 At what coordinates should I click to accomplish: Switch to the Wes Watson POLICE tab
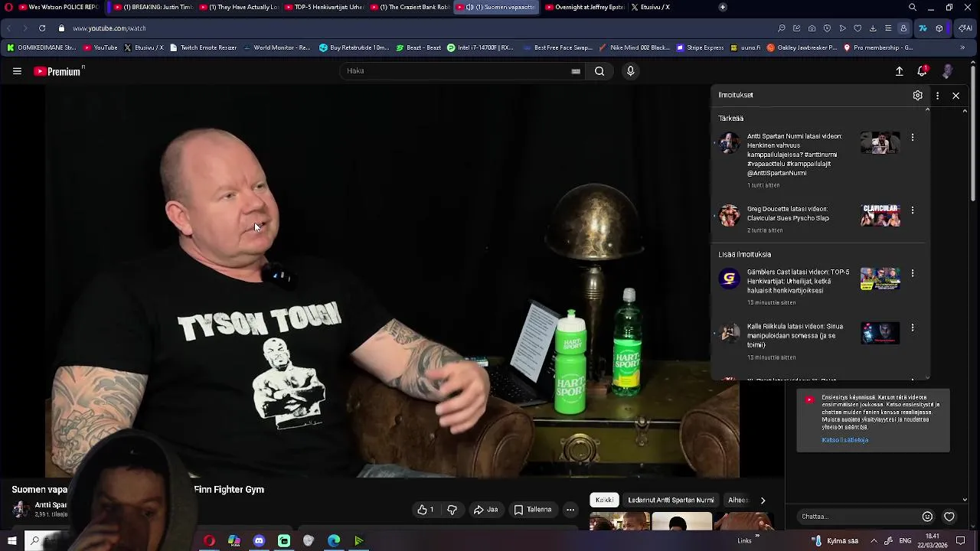[x=58, y=7]
